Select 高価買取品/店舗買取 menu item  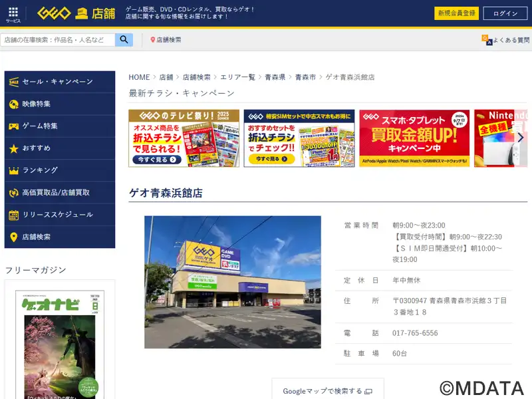tap(60, 193)
